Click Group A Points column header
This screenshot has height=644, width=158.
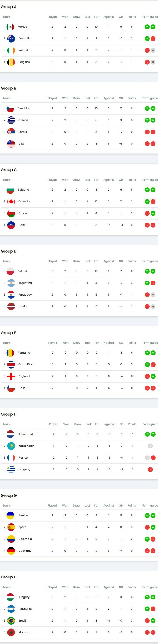click(132, 17)
